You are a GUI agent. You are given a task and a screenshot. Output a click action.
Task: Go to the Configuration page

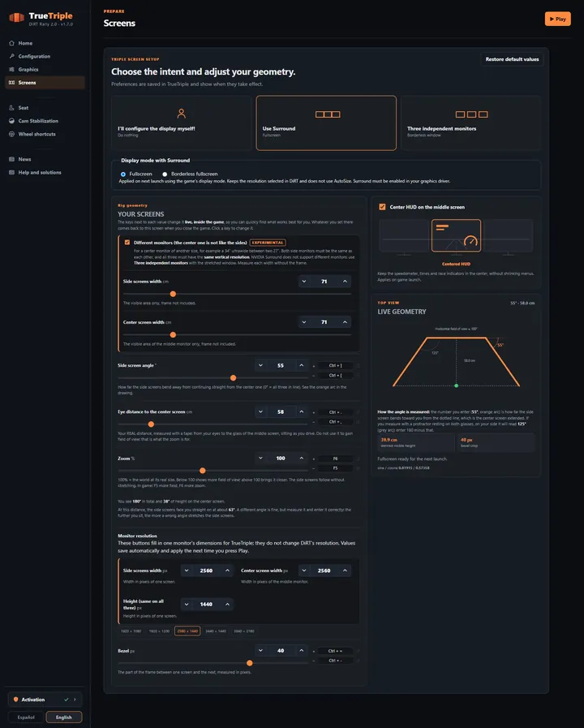(x=45, y=56)
